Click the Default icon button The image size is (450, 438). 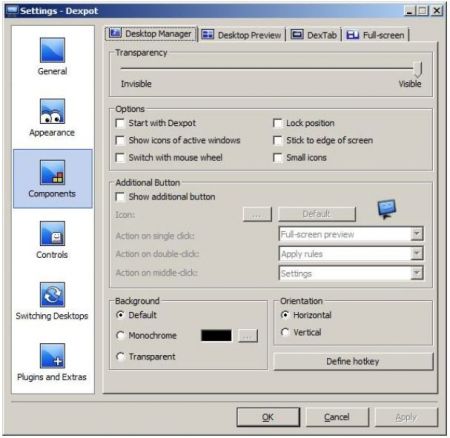point(317,214)
